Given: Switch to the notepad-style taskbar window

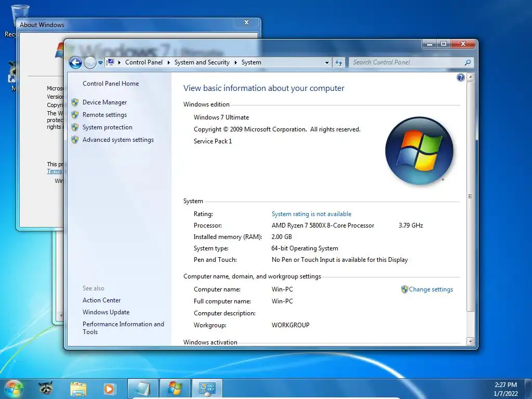Looking at the screenshot, I should 143,389.
